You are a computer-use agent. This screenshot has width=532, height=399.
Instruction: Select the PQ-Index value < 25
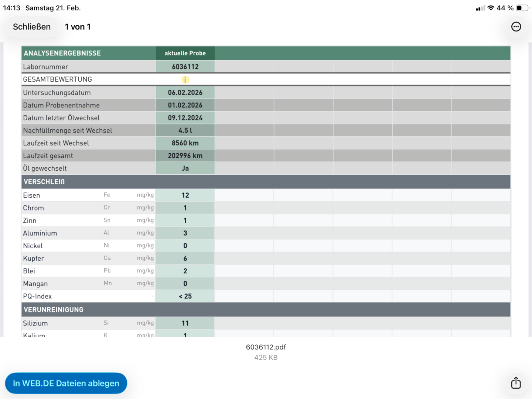point(185,296)
